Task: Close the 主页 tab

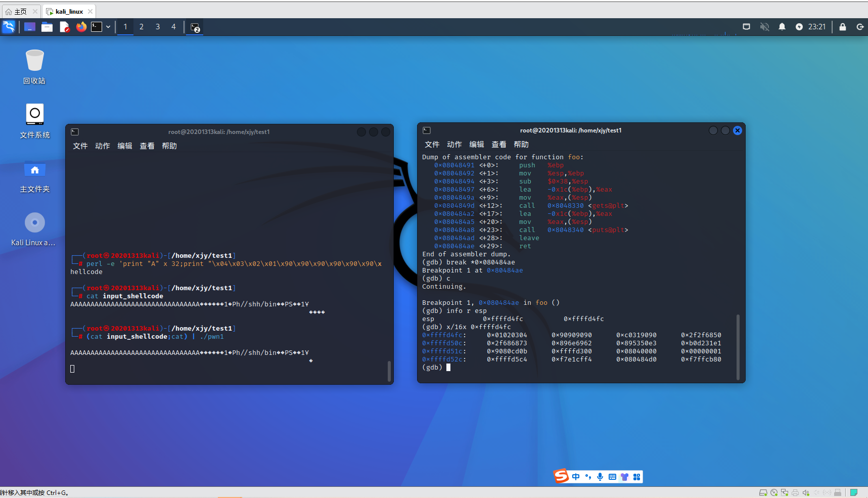Action: (35, 11)
